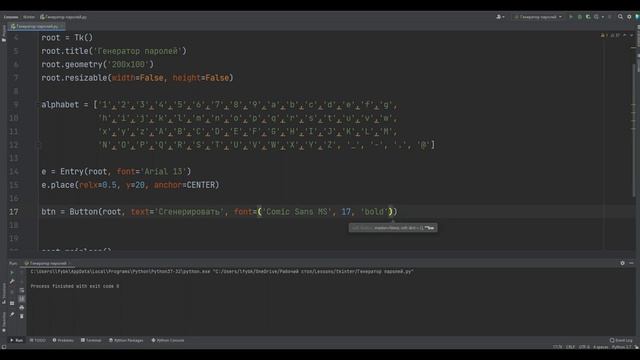Viewport: 640px width, 360px height.
Task: Open the Run tool window tab at bottom
Action: click(x=16, y=340)
